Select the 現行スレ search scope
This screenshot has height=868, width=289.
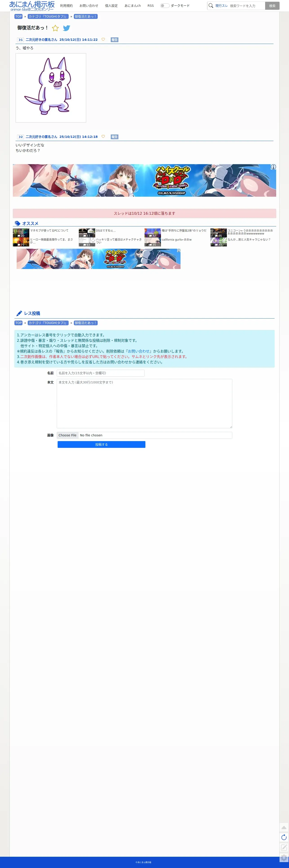pos(222,6)
